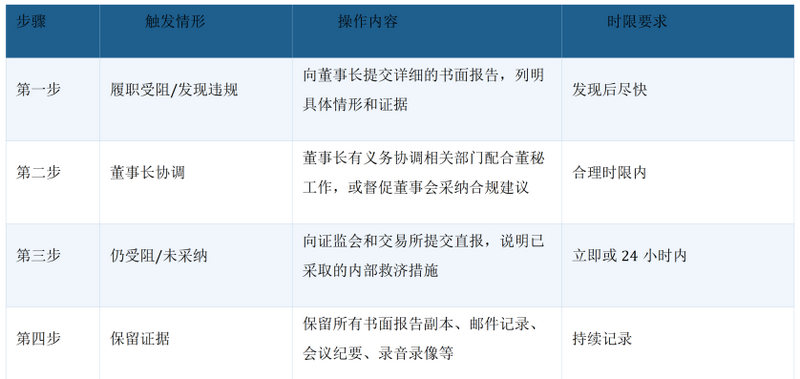This screenshot has width=800, height=379.
Task: Click the 发现后尽快 cell
Action: (x=678, y=99)
